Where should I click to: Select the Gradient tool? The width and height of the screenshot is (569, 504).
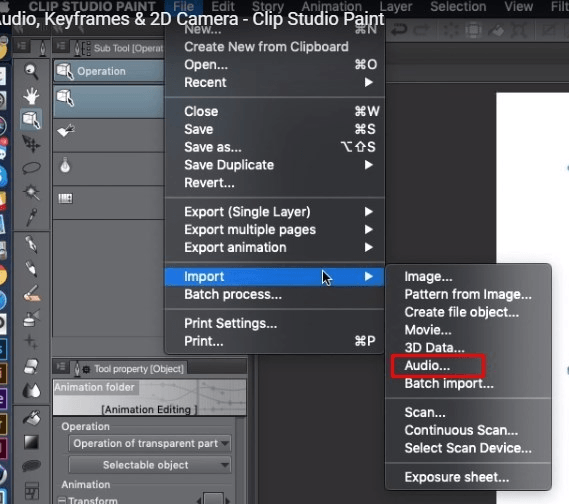[31, 442]
